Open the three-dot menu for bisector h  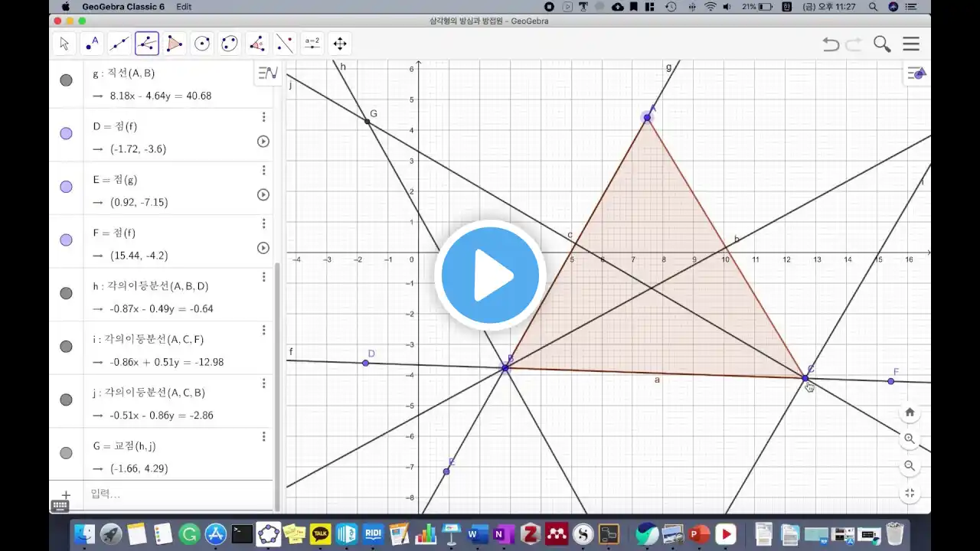point(263,277)
